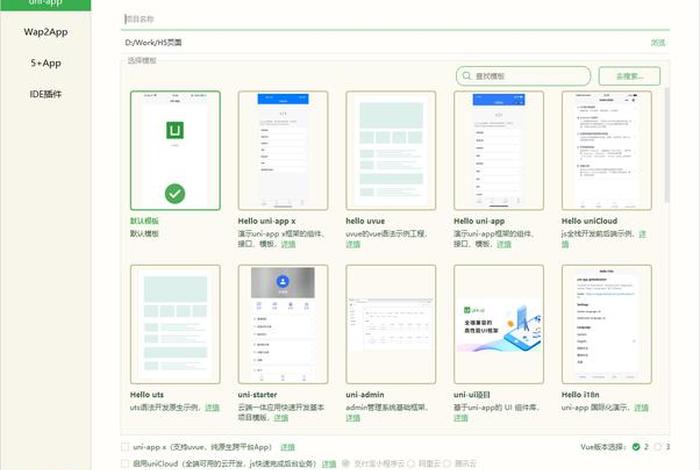Enable the 启用uniCloud checkbox

tap(125, 464)
